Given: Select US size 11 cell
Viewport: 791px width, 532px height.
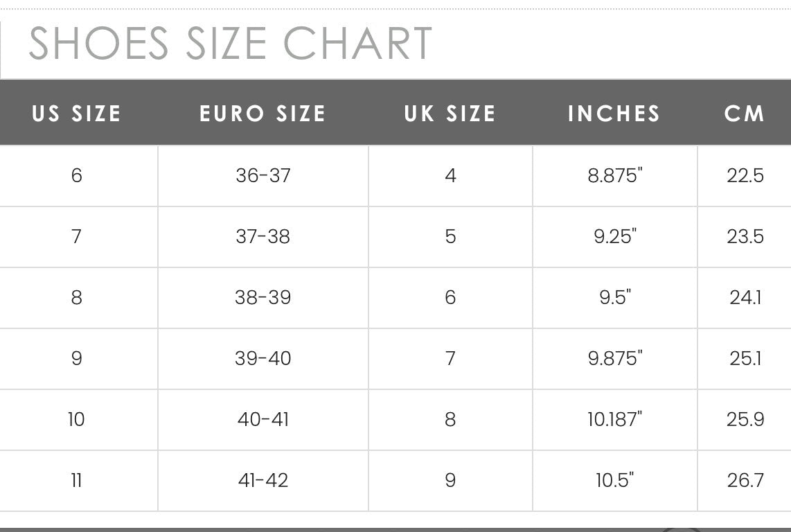Looking at the screenshot, I should click(76, 480).
